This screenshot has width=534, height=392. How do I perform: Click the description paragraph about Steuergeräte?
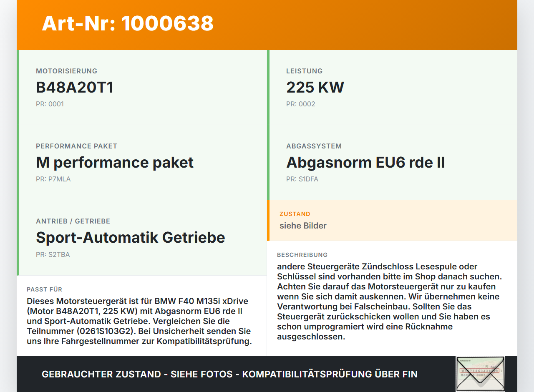click(x=390, y=302)
